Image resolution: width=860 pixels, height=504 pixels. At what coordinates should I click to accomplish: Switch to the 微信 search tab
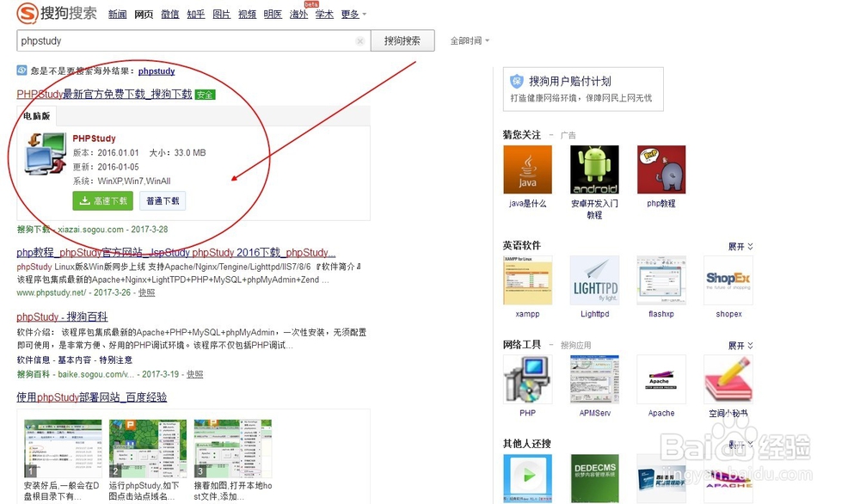[x=170, y=15]
